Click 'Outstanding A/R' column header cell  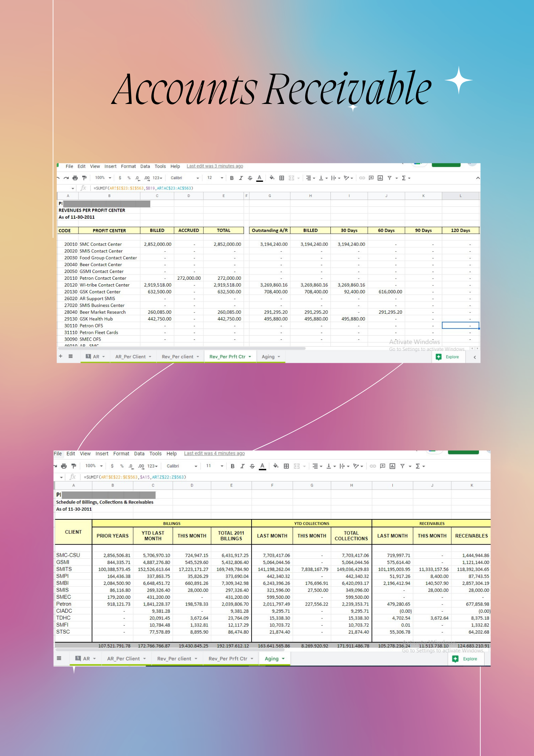[x=270, y=231]
